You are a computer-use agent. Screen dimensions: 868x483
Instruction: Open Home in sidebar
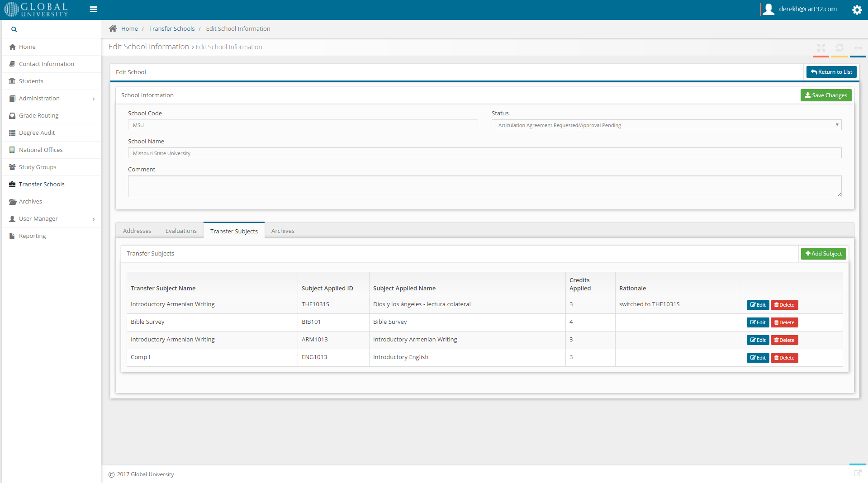point(52,47)
